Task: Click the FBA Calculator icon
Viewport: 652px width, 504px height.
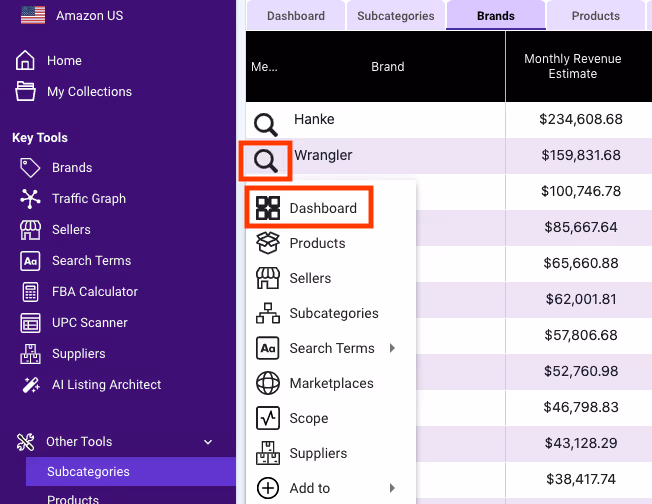Action: 30,292
